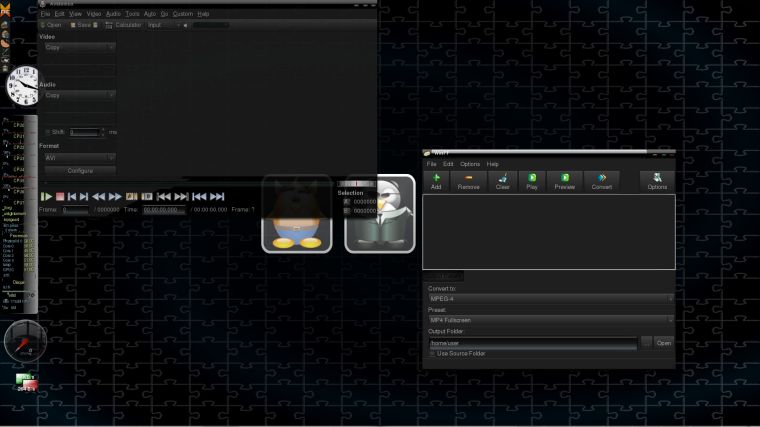Click the Add button in WinFF
Image resolution: width=760 pixels, height=427 pixels.
coord(436,181)
